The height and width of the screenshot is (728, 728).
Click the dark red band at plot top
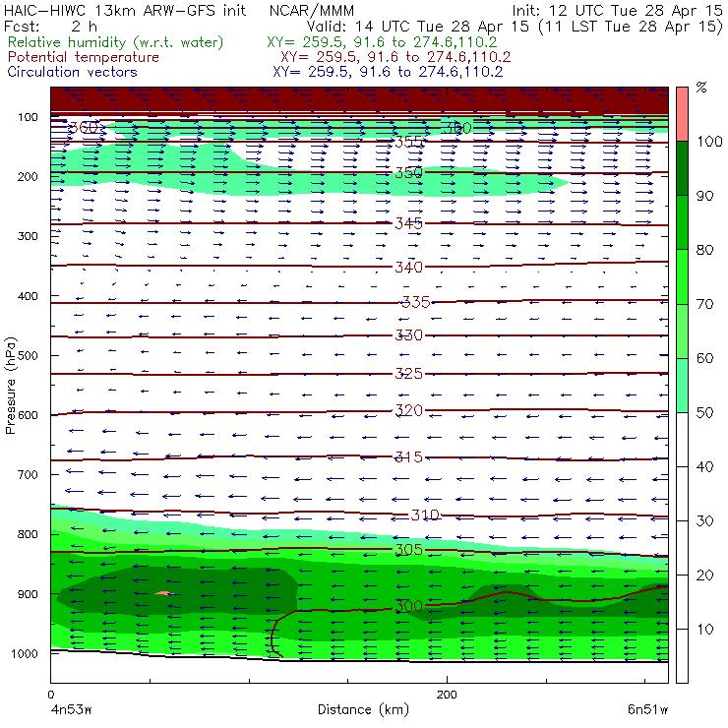coord(359,99)
